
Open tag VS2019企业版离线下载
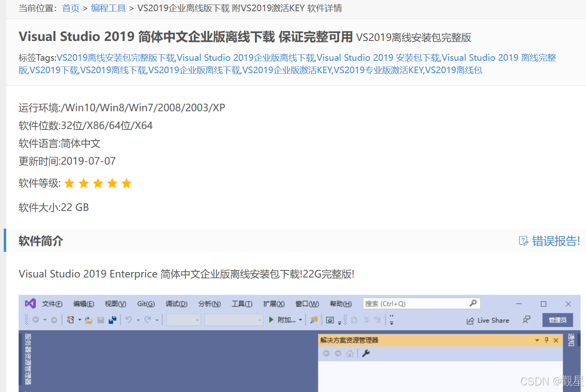(195, 70)
